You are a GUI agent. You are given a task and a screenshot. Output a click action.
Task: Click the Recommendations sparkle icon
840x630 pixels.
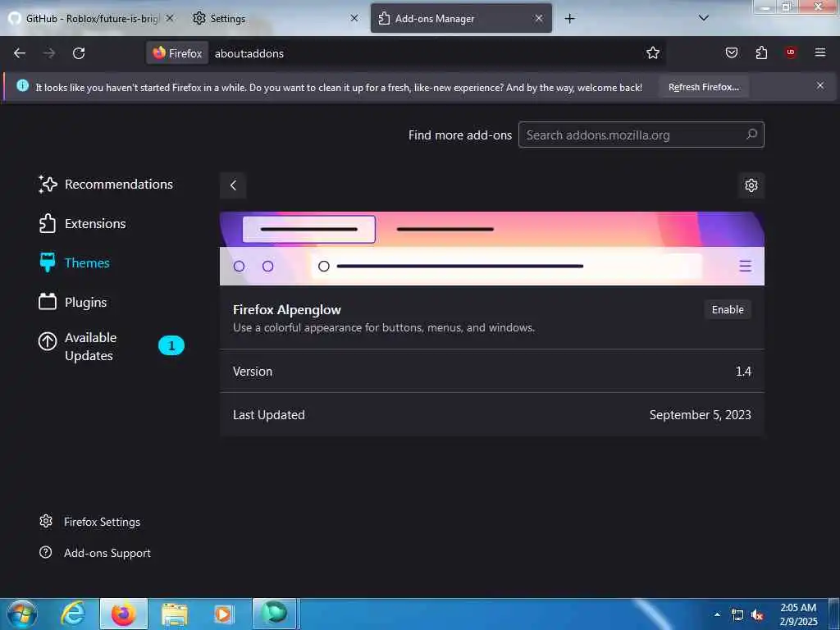48,185
